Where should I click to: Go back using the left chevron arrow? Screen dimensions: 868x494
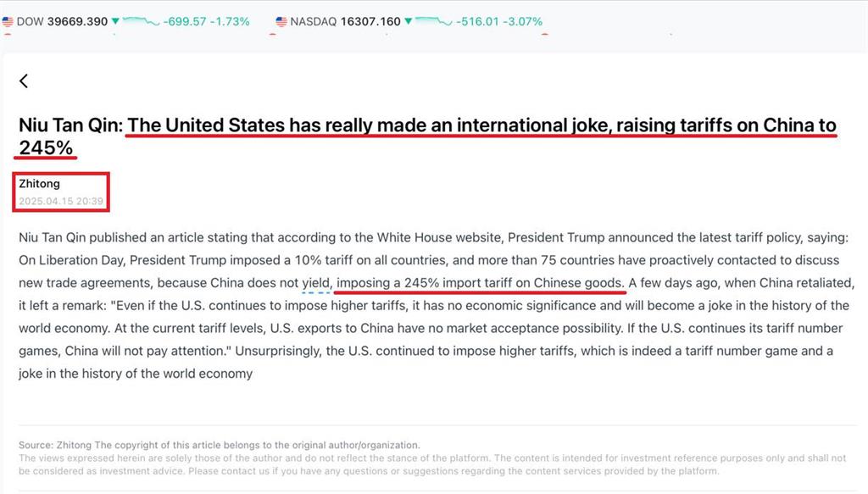click(x=23, y=80)
